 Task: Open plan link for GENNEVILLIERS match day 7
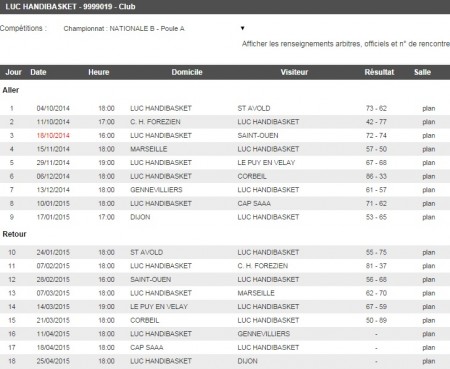click(x=429, y=190)
